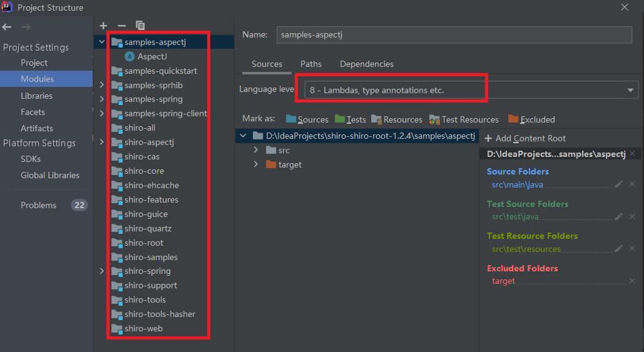Remove src\test\java test source folder

[x=632, y=216]
